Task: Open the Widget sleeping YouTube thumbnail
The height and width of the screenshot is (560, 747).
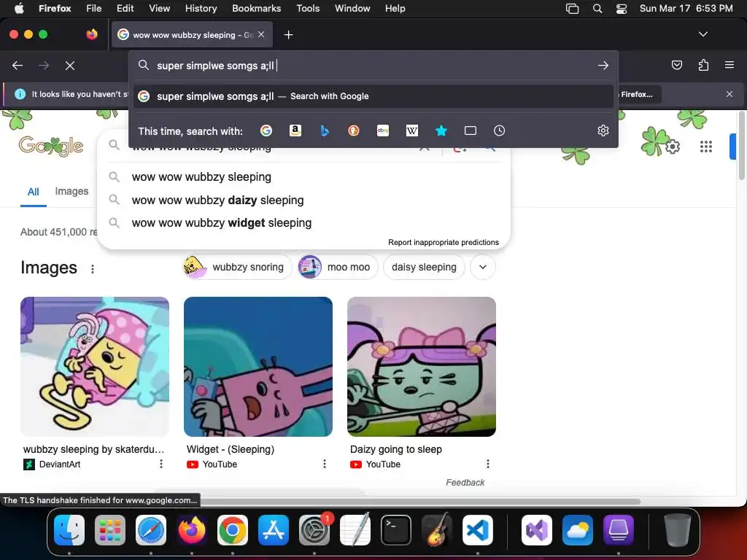Action: tap(258, 367)
